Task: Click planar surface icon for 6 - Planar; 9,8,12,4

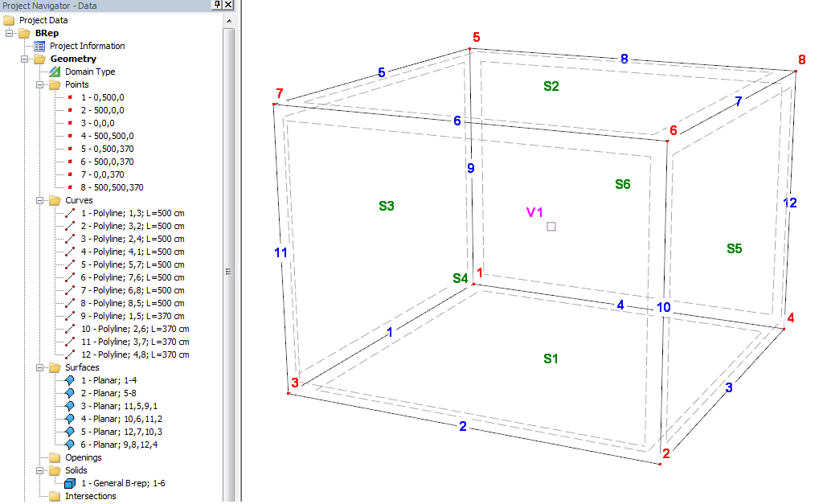Action: point(70,445)
